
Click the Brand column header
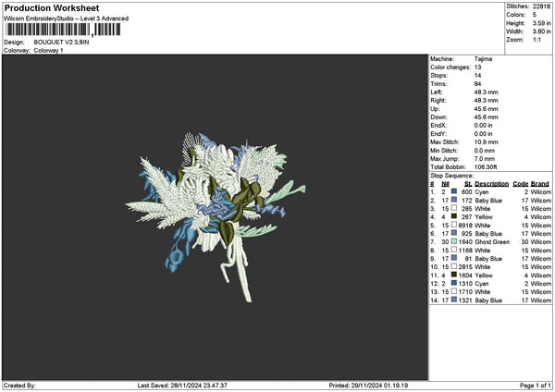pos(540,184)
